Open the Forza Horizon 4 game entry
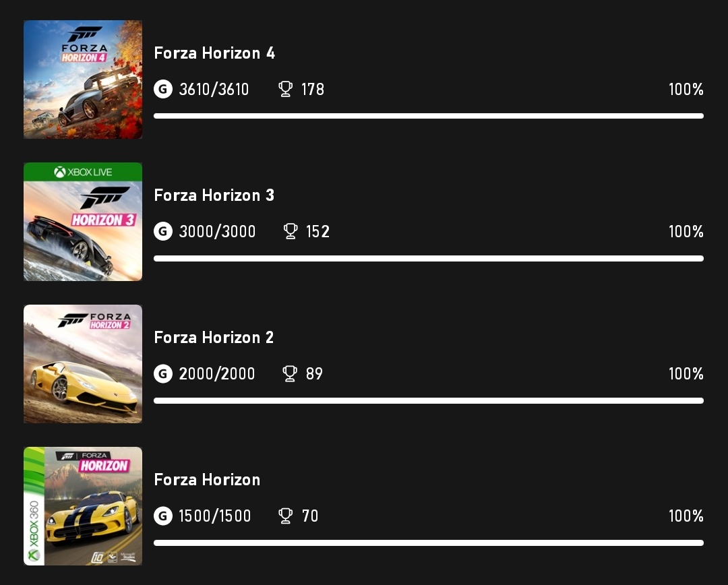This screenshot has width=728, height=585. (x=214, y=53)
